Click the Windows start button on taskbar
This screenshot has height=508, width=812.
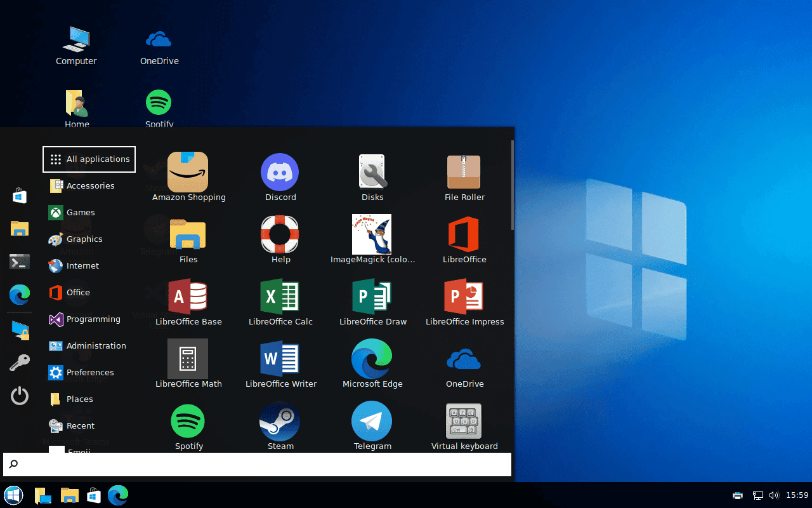point(13,495)
